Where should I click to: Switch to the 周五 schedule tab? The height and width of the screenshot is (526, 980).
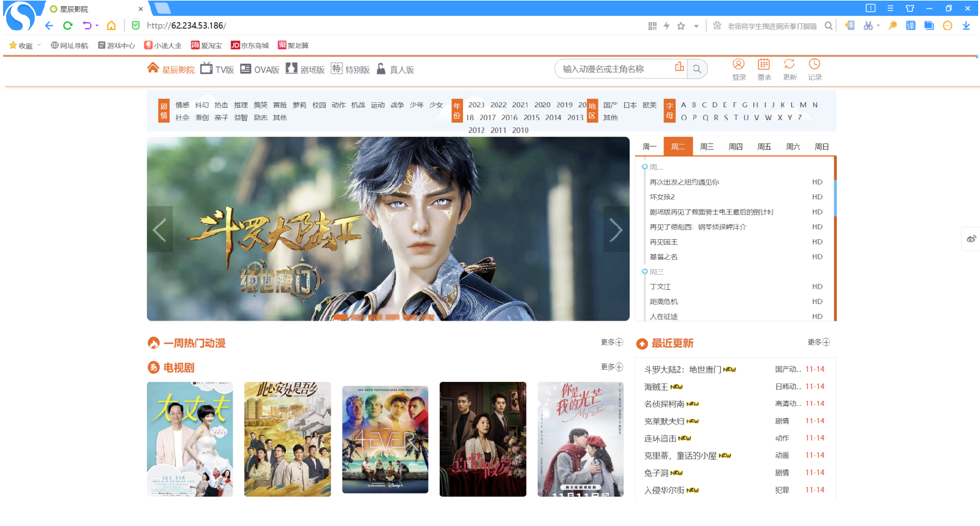coord(764,147)
